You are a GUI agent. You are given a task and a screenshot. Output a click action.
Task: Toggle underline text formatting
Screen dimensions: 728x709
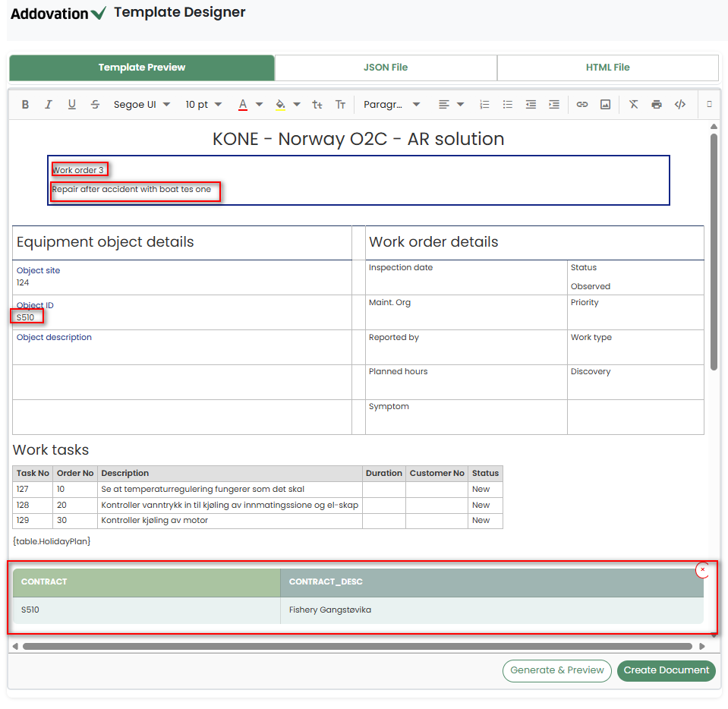(x=72, y=105)
